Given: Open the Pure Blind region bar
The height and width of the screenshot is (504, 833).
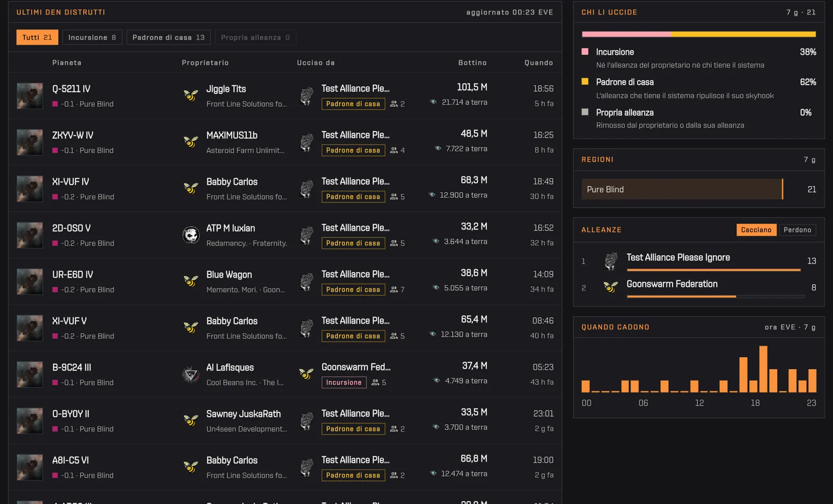Looking at the screenshot, I should (682, 190).
